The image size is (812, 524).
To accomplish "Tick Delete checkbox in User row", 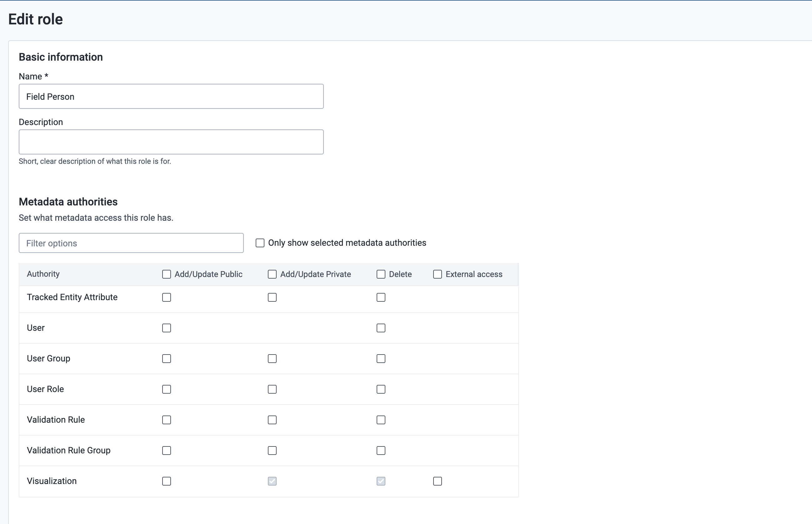I will pyautogui.click(x=381, y=328).
